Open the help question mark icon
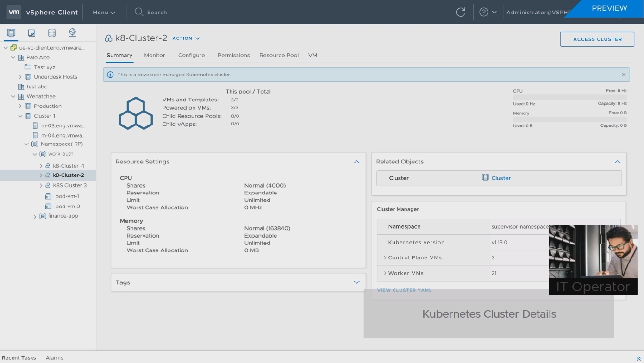Viewport: 644px width, 363px height. [483, 13]
